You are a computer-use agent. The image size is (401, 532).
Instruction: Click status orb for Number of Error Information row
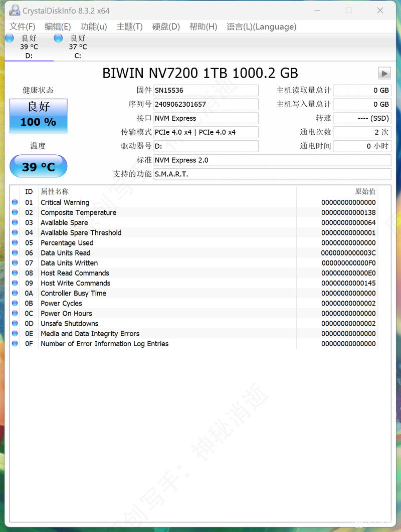pos(15,343)
